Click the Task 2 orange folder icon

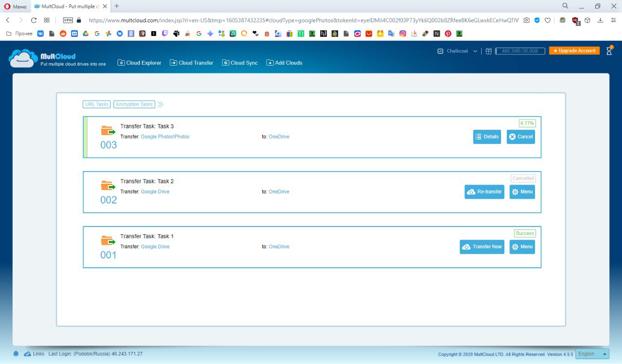point(108,186)
